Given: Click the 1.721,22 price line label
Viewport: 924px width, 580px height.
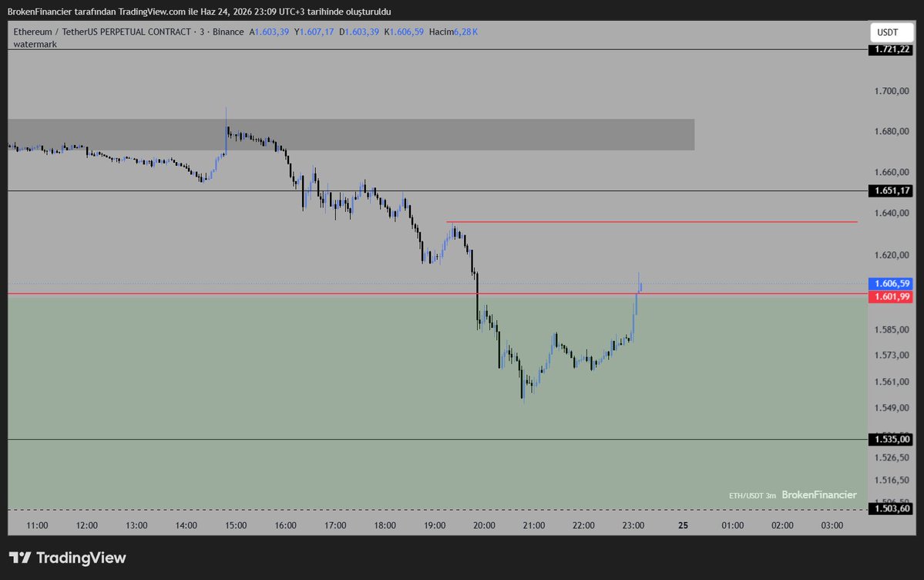Looking at the screenshot, I should [890, 49].
